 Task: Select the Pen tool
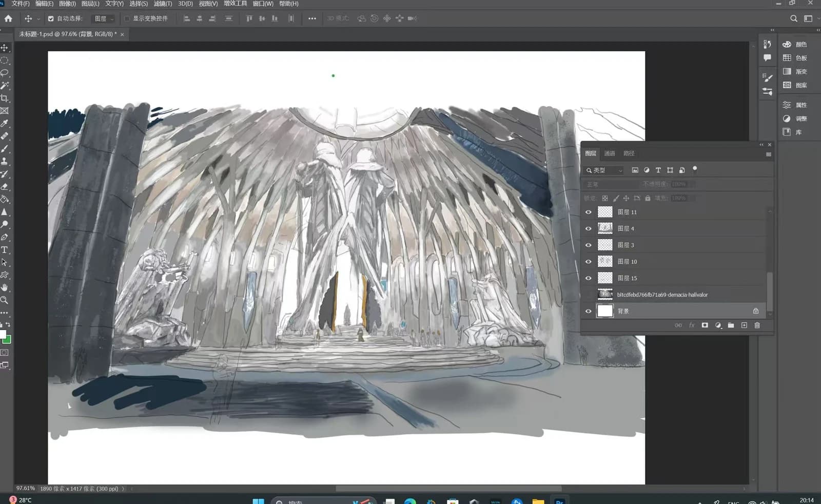(5, 237)
